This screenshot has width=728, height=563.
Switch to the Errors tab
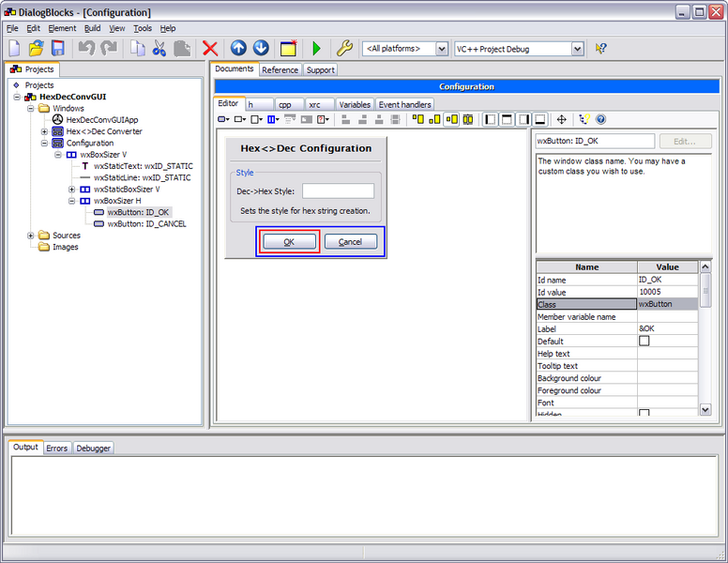[x=57, y=449]
